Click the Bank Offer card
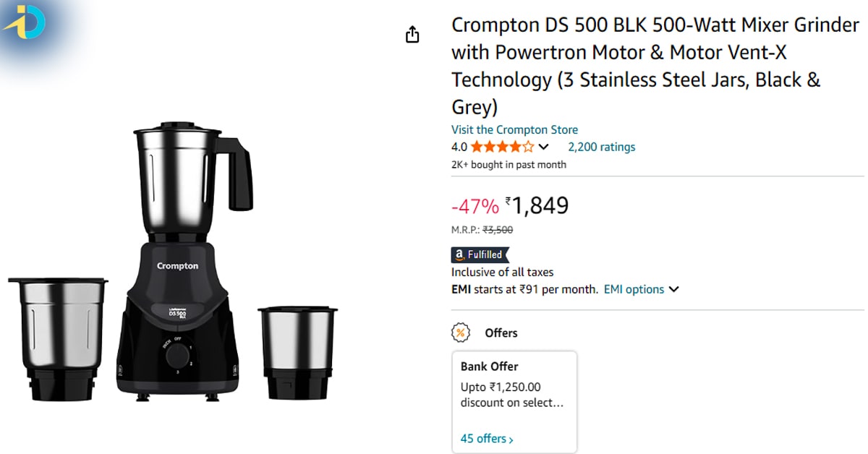The image size is (868, 454). (x=514, y=401)
